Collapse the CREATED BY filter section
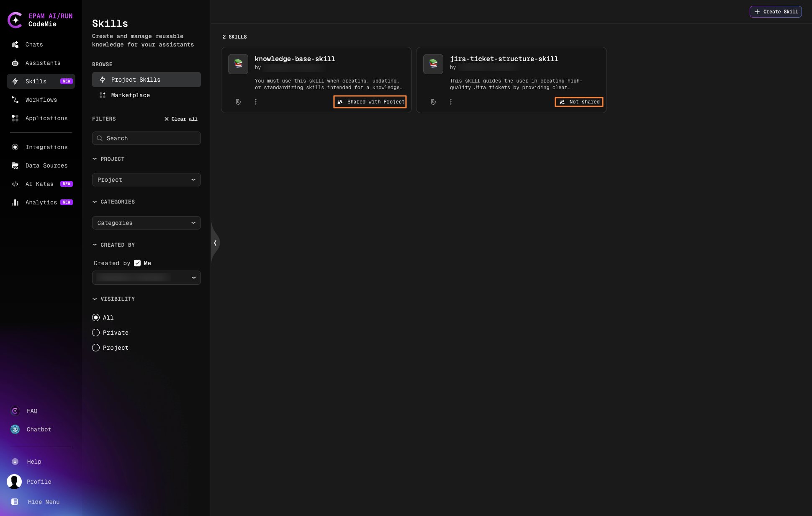Image resolution: width=812 pixels, height=516 pixels. pyautogui.click(x=113, y=245)
